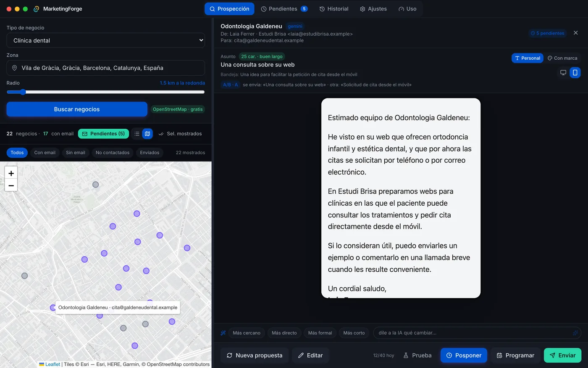Filter by Enviados
Viewport: 588px width, 368px height.
[x=150, y=153]
